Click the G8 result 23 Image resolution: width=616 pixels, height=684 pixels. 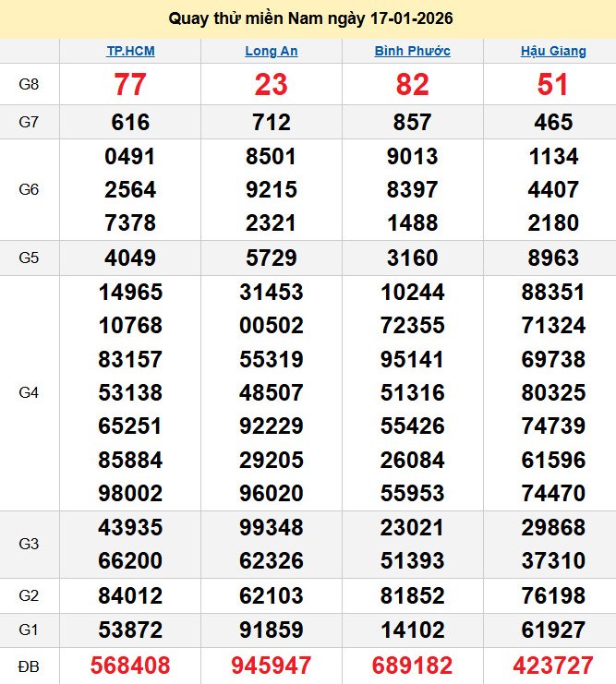pyautogui.click(x=271, y=85)
